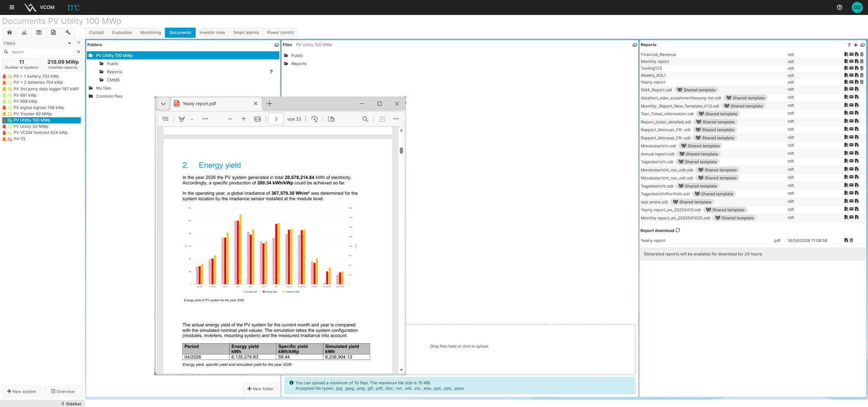Click the New system button
The height and width of the screenshot is (407, 868).
coord(22,392)
